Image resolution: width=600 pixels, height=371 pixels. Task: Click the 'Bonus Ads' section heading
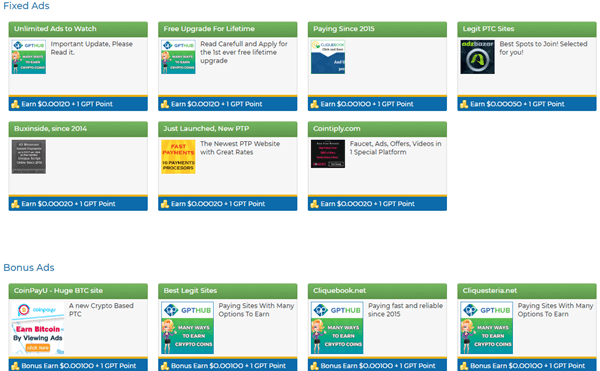[29, 268]
